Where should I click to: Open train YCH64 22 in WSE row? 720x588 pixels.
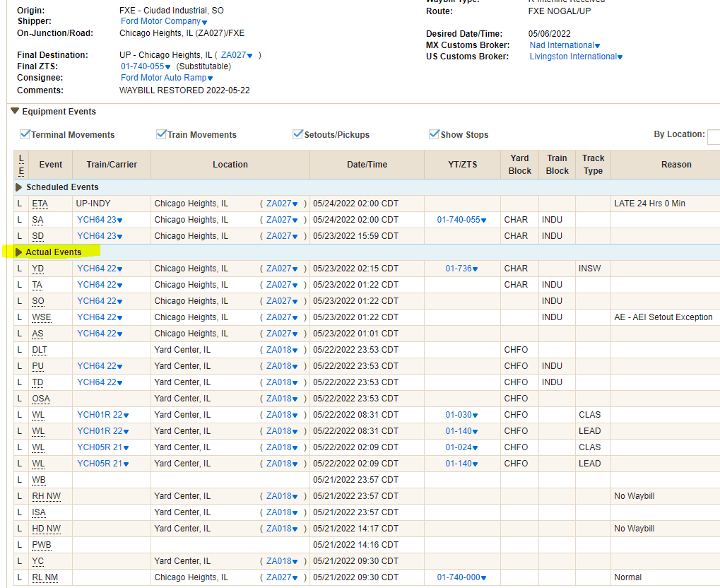click(100, 317)
